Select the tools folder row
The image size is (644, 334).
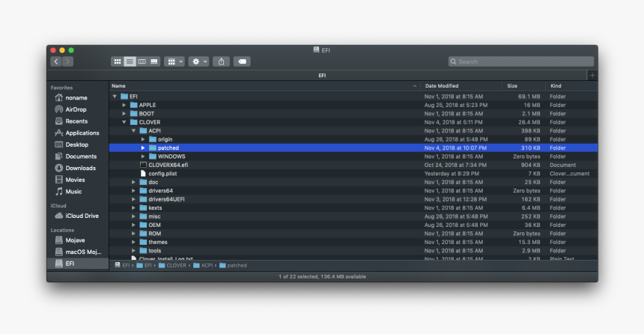[353, 251]
